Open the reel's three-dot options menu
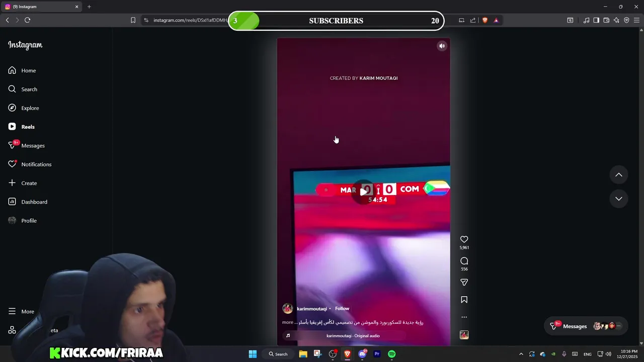 [x=464, y=317]
